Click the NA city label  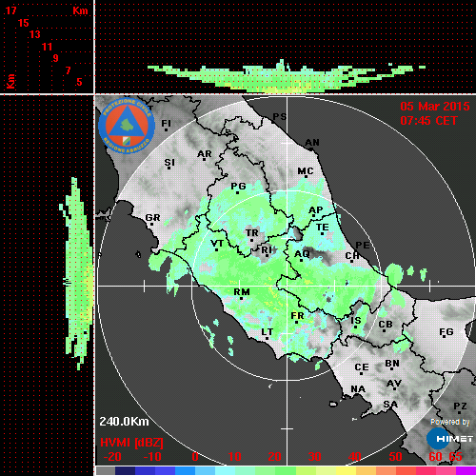[x=358, y=389]
